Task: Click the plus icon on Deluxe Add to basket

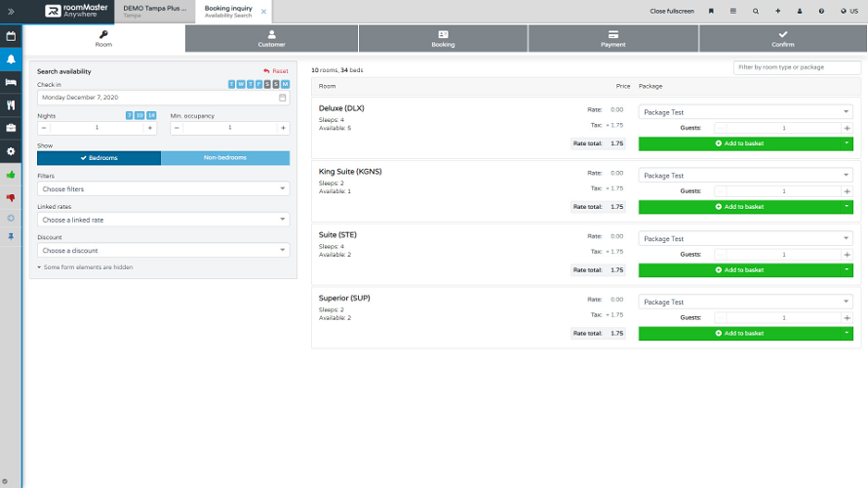Action: (718, 143)
